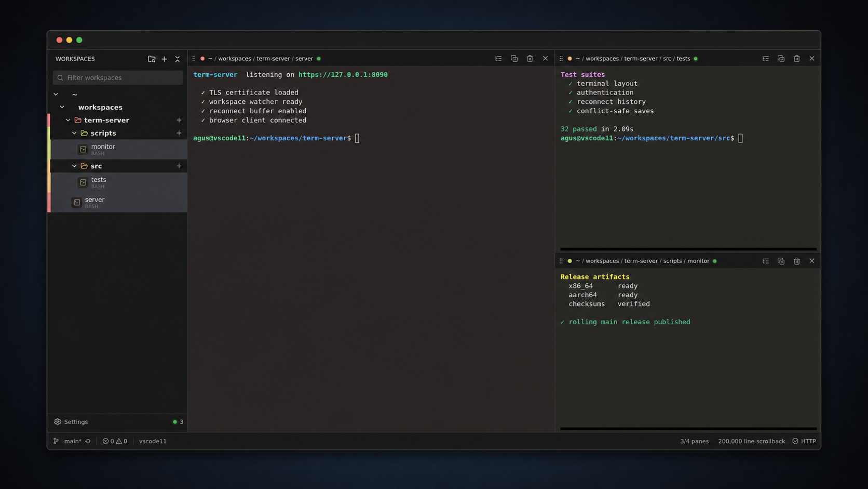Add terminal in term-server folder
868x489 pixels.
tap(179, 121)
